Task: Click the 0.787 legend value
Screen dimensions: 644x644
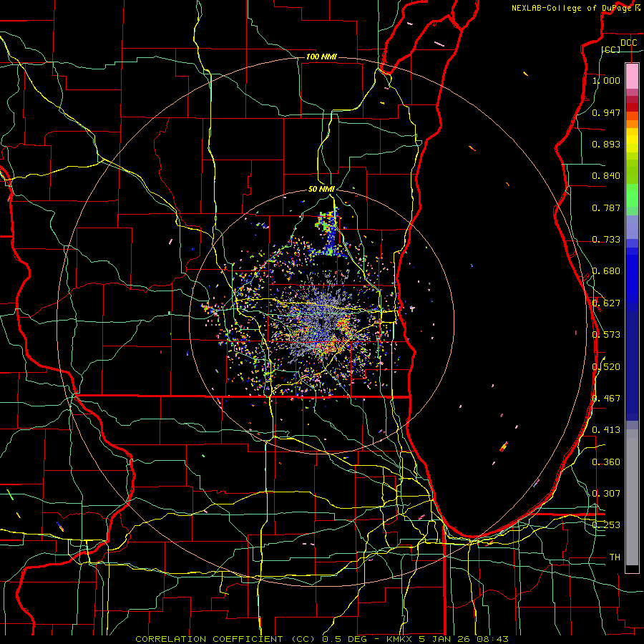Action: click(x=606, y=208)
